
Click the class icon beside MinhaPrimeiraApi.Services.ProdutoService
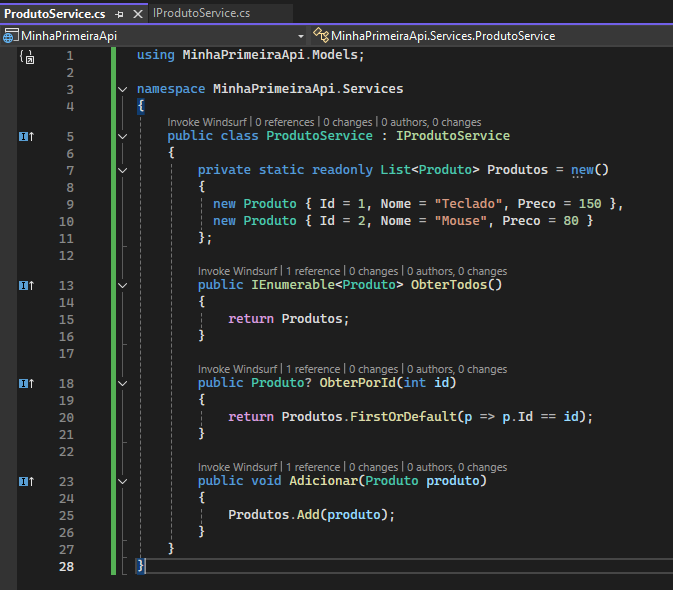(x=321, y=36)
